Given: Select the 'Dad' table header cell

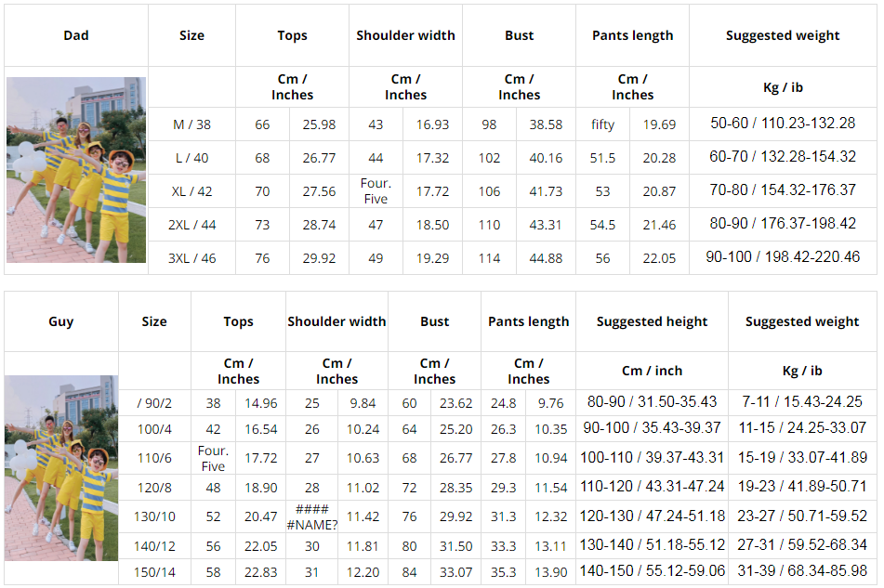Looking at the screenshot, I should pyautogui.click(x=76, y=35).
